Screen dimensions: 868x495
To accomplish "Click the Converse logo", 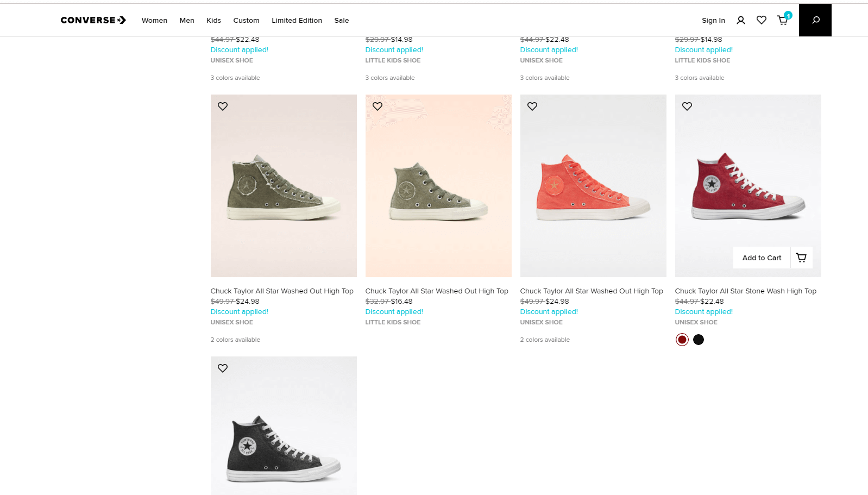I will pyautogui.click(x=93, y=20).
